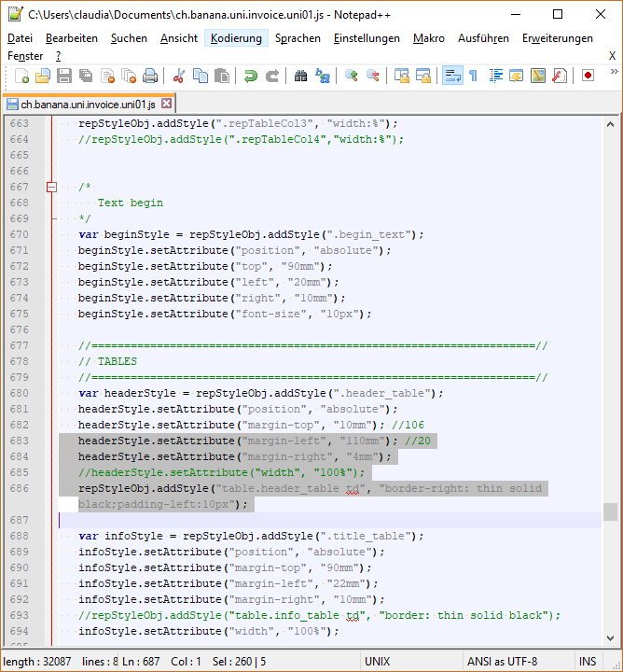Click the length : 32087 status entry
The image size is (623, 672).
tap(37, 662)
